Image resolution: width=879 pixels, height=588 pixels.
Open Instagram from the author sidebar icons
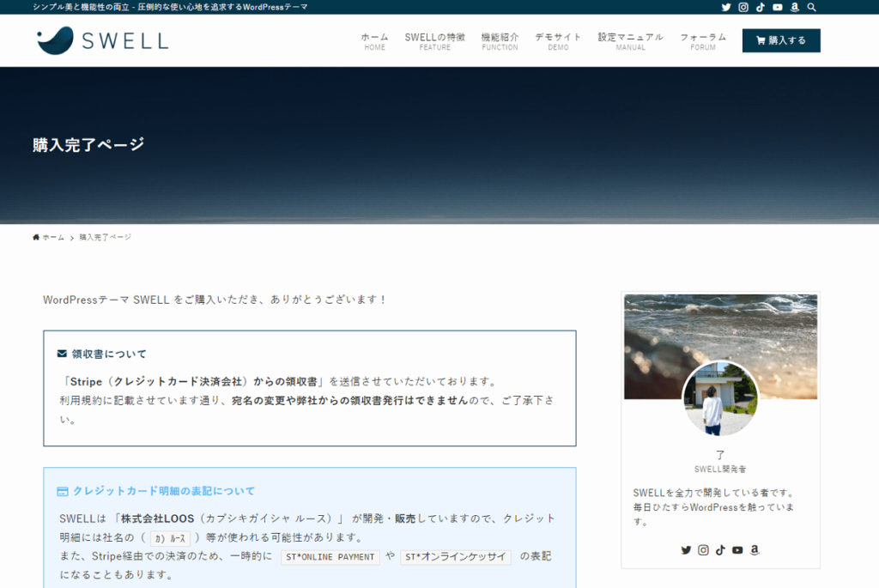(x=703, y=549)
